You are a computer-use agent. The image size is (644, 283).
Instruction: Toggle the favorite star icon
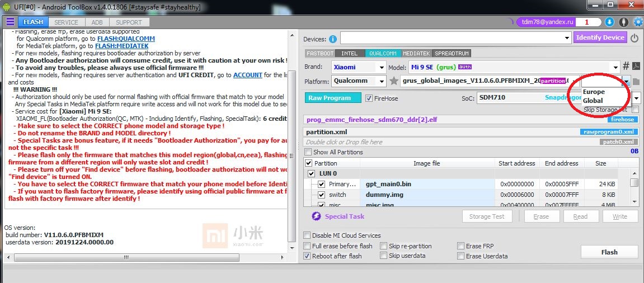click(x=393, y=81)
